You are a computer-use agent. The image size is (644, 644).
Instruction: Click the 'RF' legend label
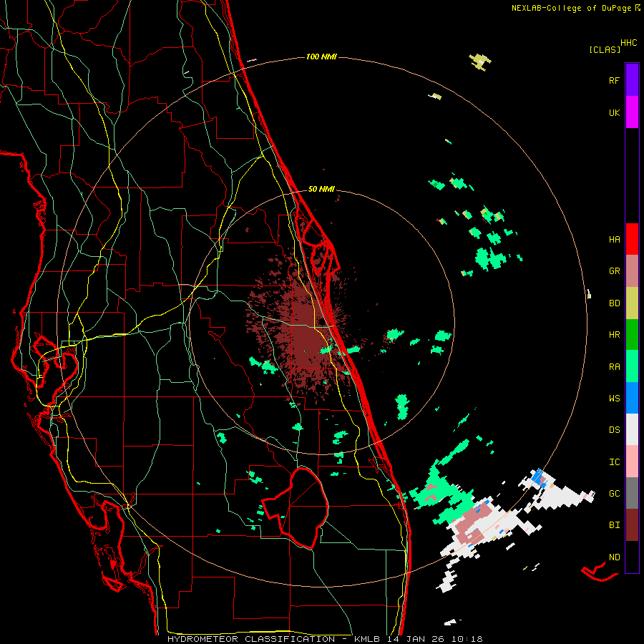[614, 80]
